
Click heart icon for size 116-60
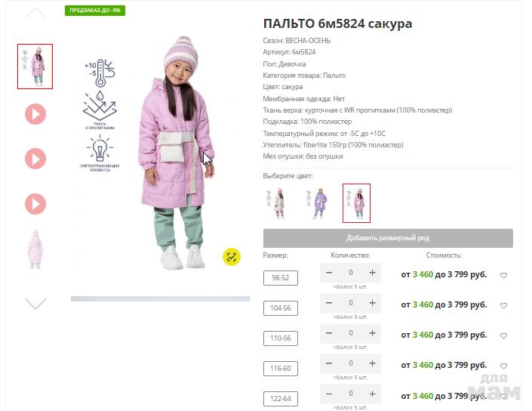coord(503,366)
